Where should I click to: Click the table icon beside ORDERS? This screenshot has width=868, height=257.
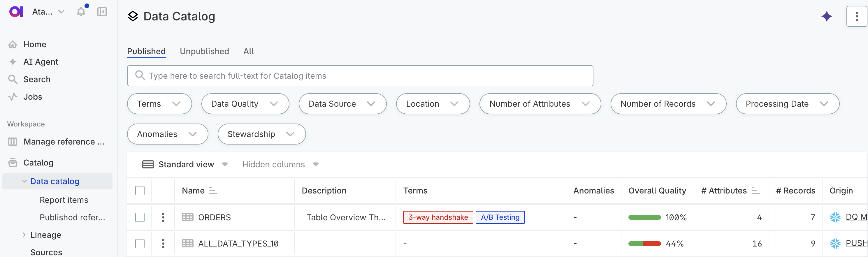pyautogui.click(x=188, y=217)
